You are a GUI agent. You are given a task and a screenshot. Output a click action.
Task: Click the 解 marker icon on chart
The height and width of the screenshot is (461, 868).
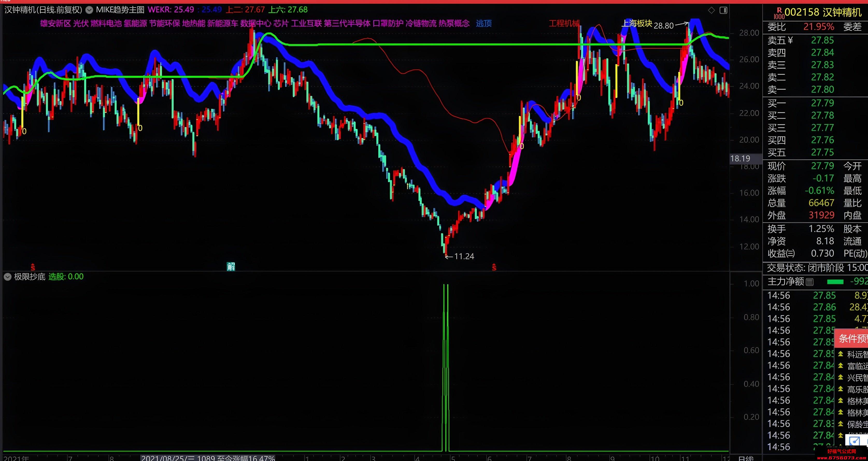tap(231, 267)
